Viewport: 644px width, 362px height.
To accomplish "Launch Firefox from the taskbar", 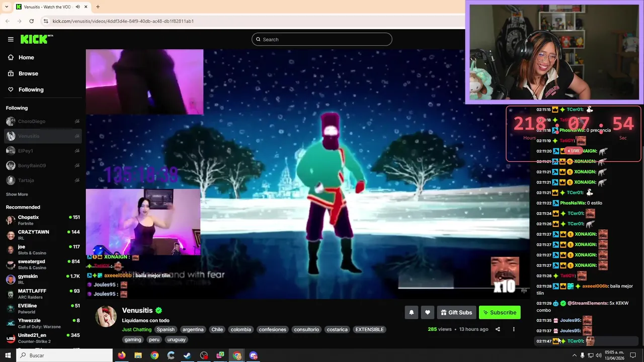I will coord(122,355).
